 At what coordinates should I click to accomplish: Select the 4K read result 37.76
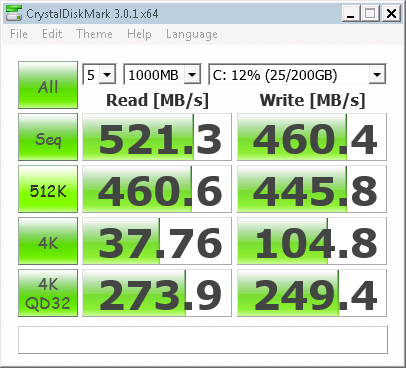click(x=157, y=241)
